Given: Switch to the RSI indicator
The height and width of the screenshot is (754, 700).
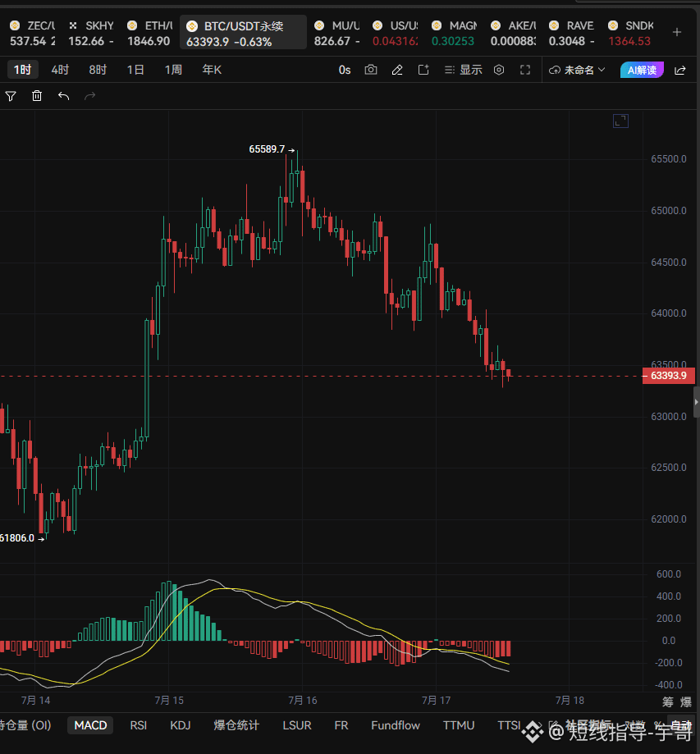Looking at the screenshot, I should coord(138,725).
